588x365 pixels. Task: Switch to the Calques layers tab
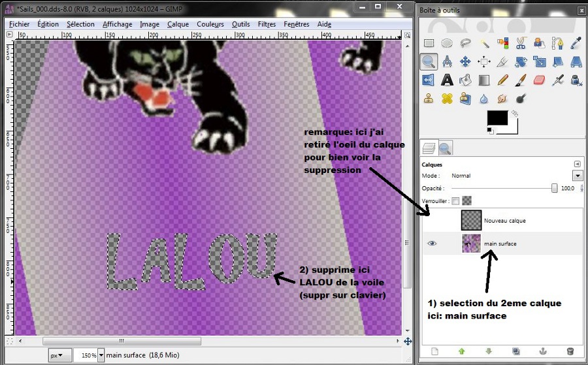click(428, 148)
